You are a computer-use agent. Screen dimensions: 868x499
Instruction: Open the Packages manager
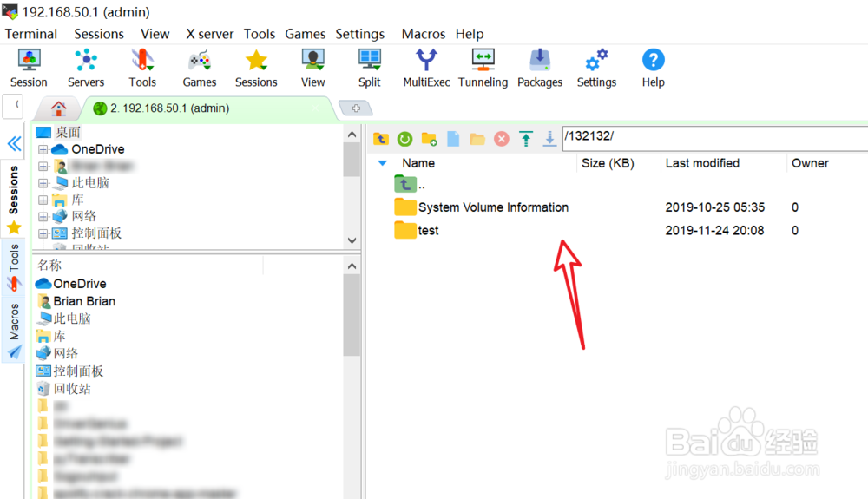click(x=540, y=68)
